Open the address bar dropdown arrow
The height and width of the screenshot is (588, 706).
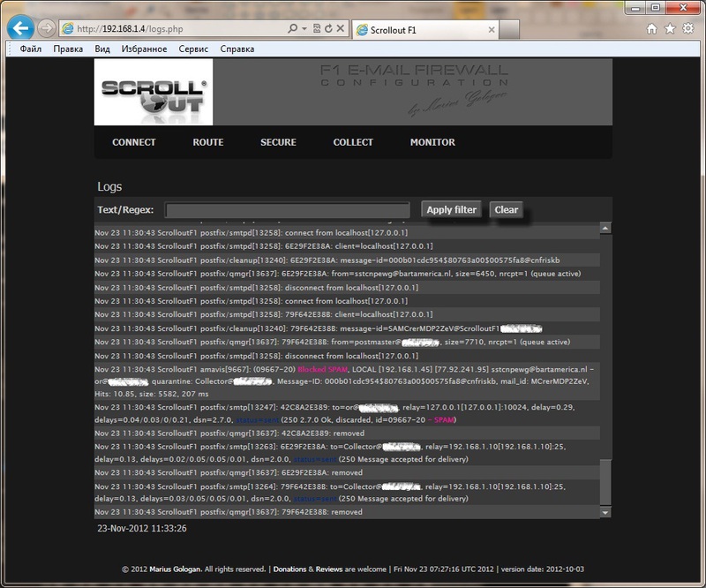304,28
